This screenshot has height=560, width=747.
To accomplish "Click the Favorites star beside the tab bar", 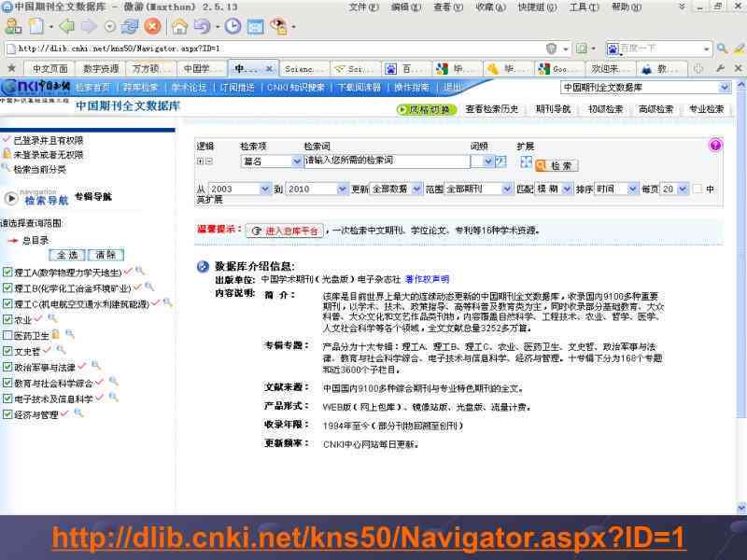I will pos(11,68).
